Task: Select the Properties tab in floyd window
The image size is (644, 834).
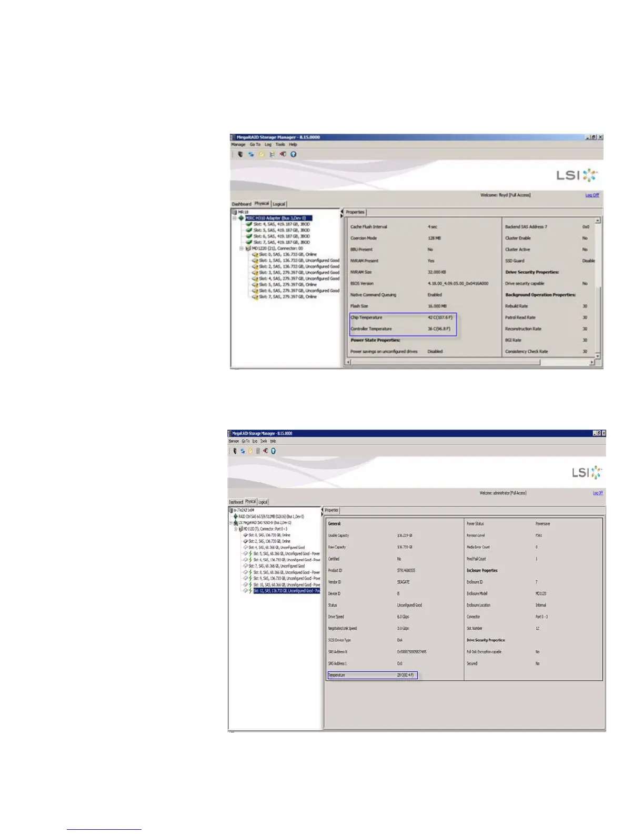Action: pyautogui.click(x=355, y=212)
